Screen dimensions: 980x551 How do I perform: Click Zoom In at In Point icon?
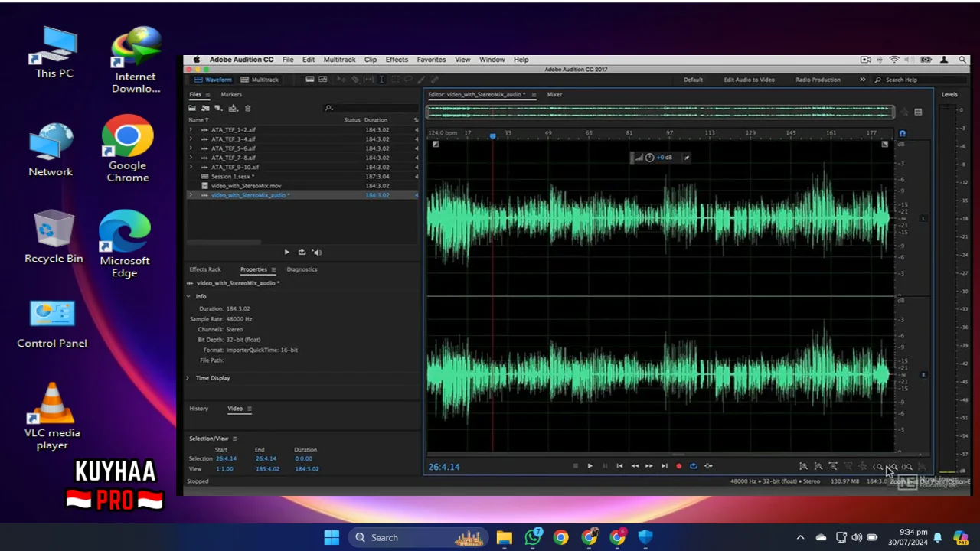tap(877, 466)
